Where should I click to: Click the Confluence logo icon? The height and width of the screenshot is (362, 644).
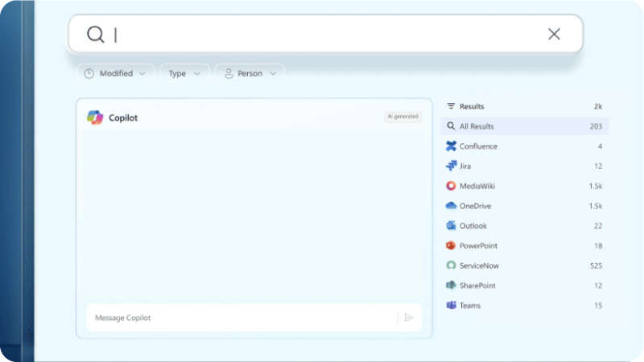click(x=451, y=146)
